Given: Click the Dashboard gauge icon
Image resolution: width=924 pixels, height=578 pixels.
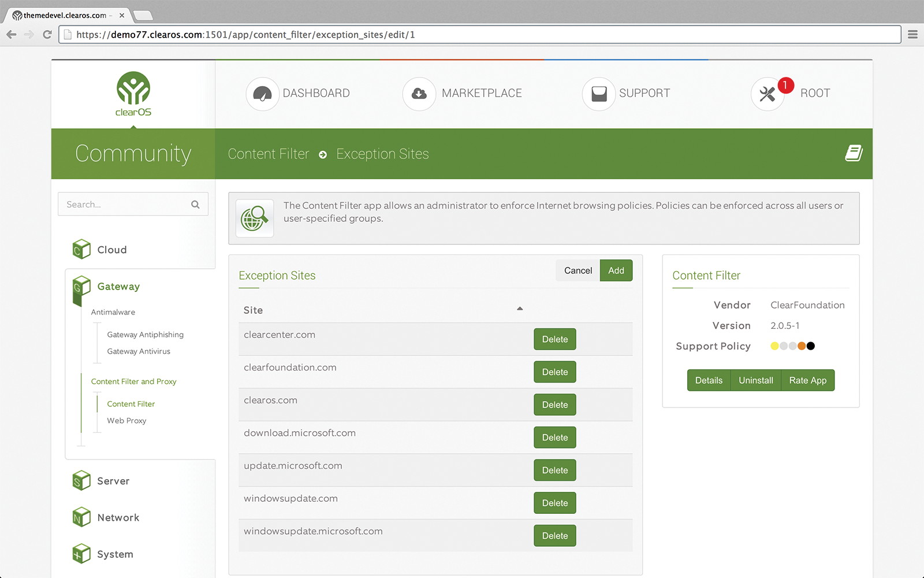Looking at the screenshot, I should 262,94.
